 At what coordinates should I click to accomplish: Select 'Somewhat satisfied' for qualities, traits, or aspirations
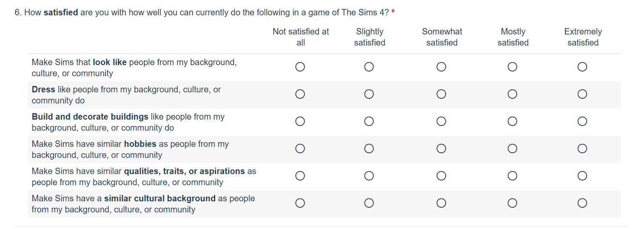point(441,176)
